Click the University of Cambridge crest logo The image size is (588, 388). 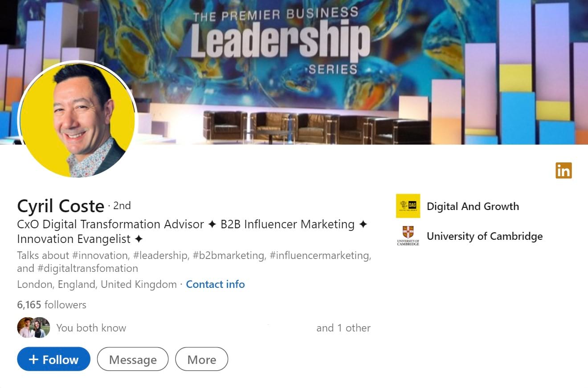pyautogui.click(x=408, y=236)
